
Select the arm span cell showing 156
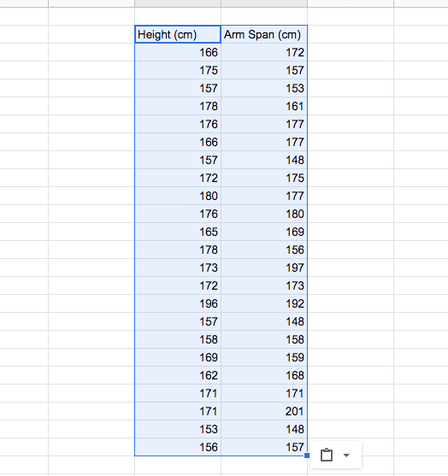tap(264, 250)
